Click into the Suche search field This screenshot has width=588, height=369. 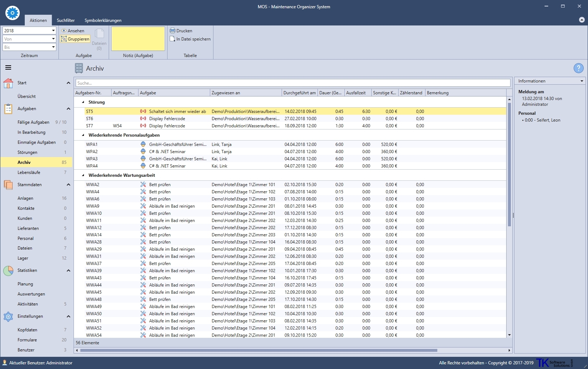tap(292, 83)
